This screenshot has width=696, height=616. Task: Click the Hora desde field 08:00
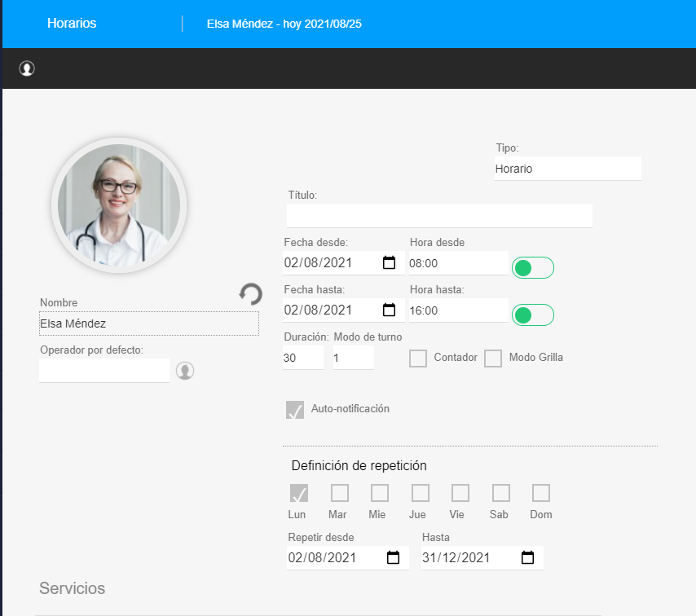[459, 263]
